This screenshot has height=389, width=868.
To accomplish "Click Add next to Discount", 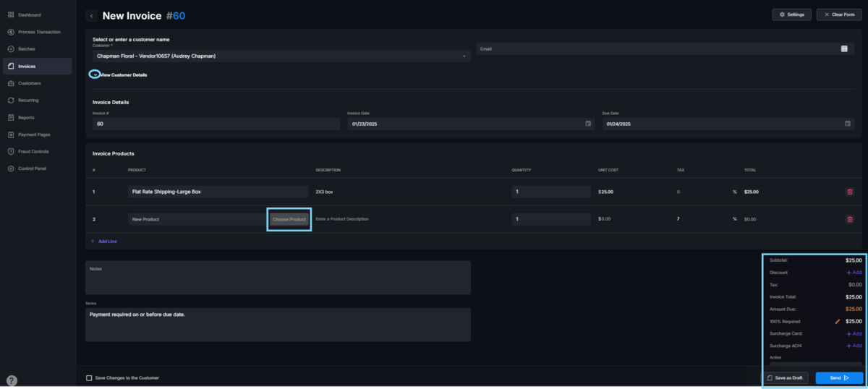I will pyautogui.click(x=854, y=273).
